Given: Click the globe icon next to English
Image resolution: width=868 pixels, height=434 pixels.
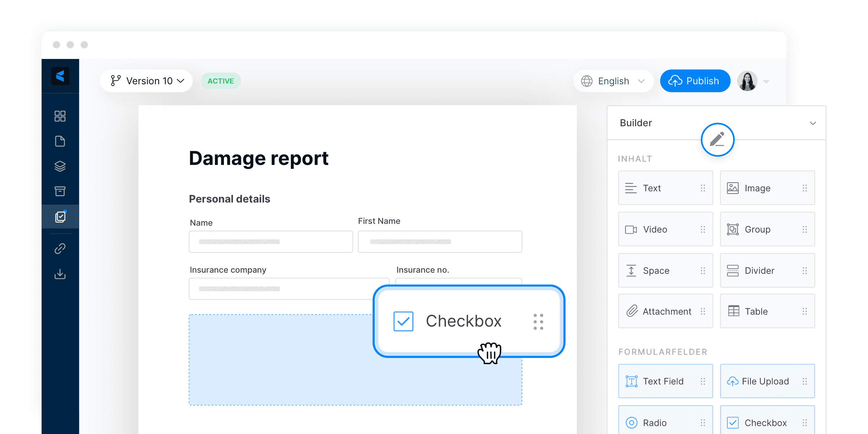Looking at the screenshot, I should (x=587, y=81).
